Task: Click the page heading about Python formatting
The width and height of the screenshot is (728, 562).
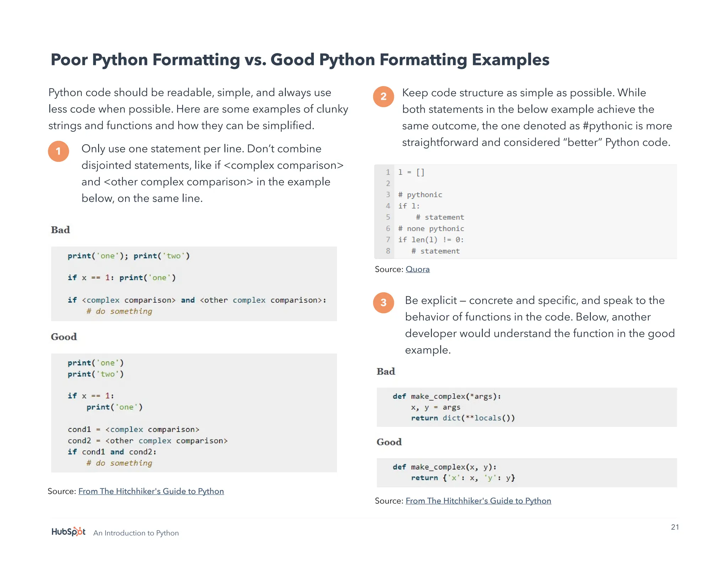Action: click(300, 60)
